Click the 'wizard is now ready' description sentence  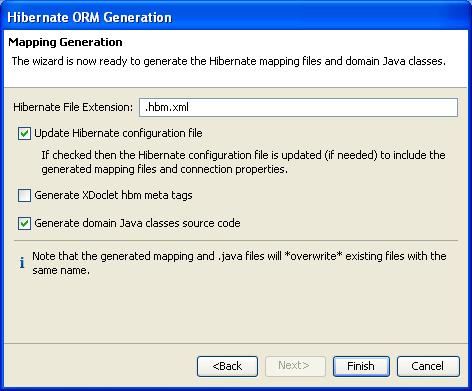[229, 61]
